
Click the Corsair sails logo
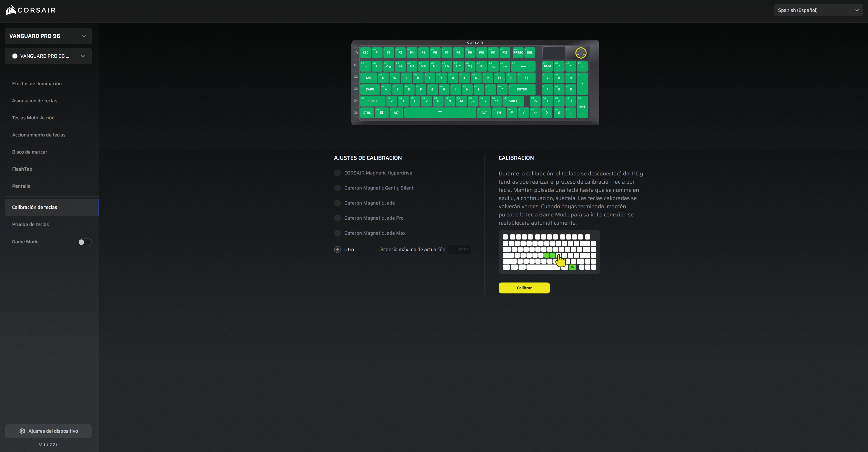click(x=11, y=10)
